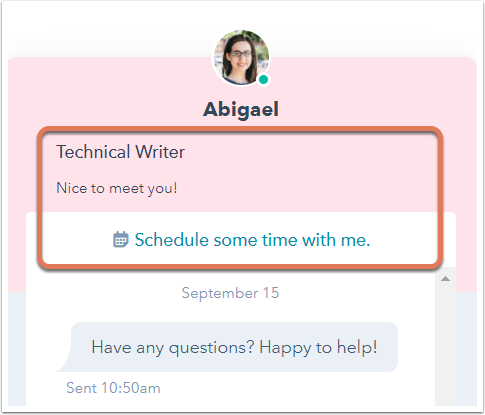Click the light blue chat background strip

17,348
